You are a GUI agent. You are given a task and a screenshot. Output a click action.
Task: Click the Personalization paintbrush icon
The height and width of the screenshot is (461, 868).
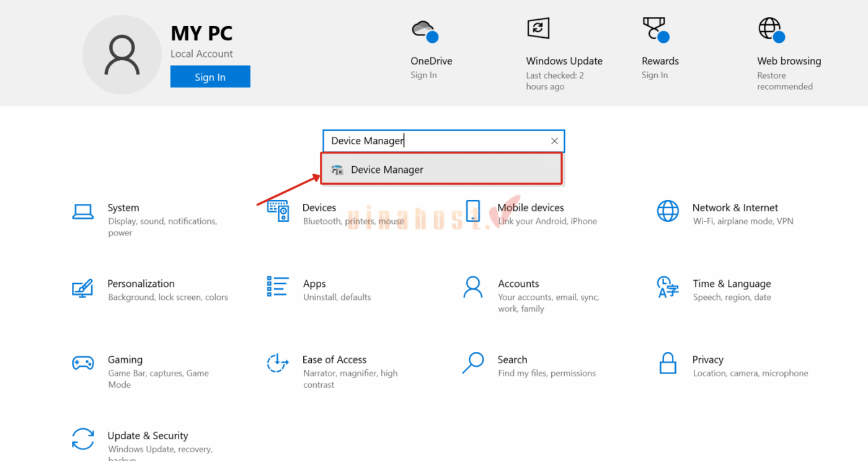82,288
